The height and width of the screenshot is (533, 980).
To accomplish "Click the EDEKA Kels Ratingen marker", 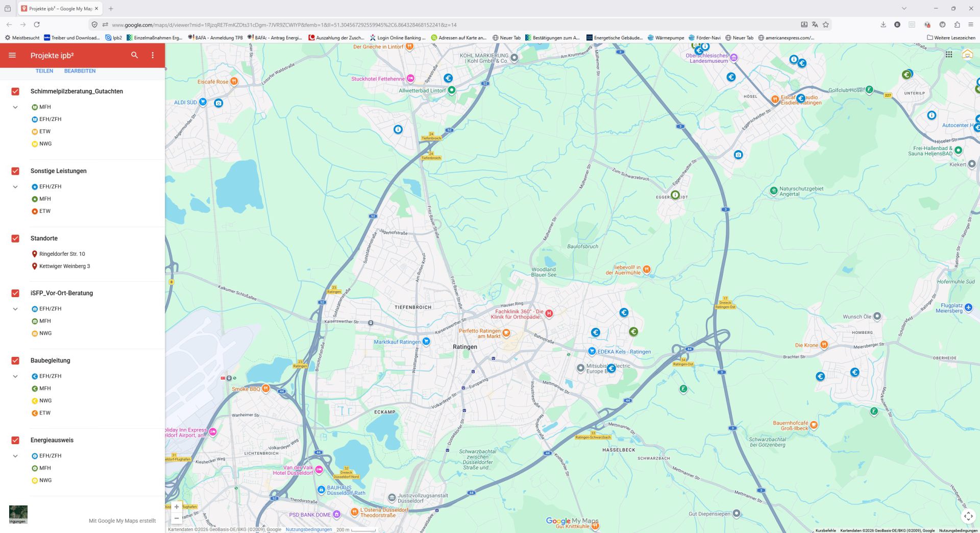I will (x=592, y=351).
